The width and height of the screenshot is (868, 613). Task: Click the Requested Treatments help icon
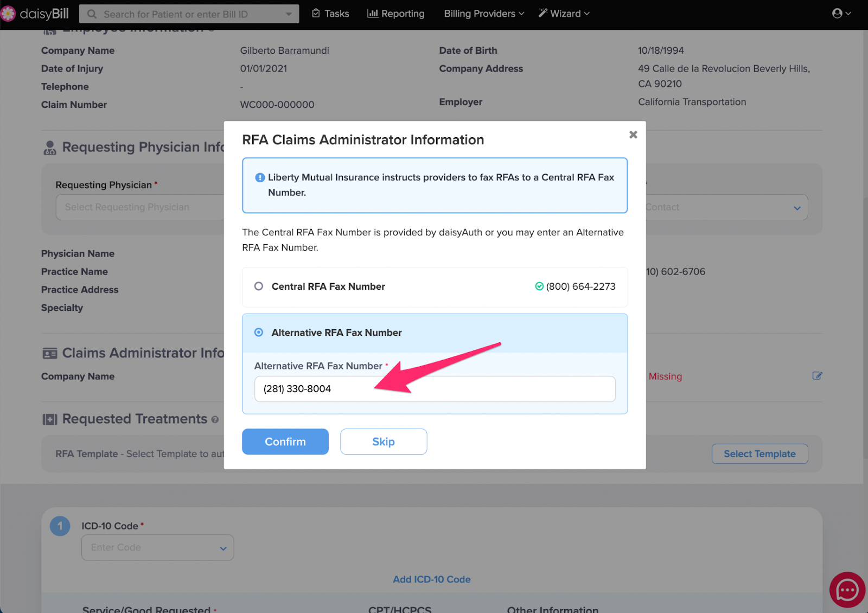coord(215,420)
